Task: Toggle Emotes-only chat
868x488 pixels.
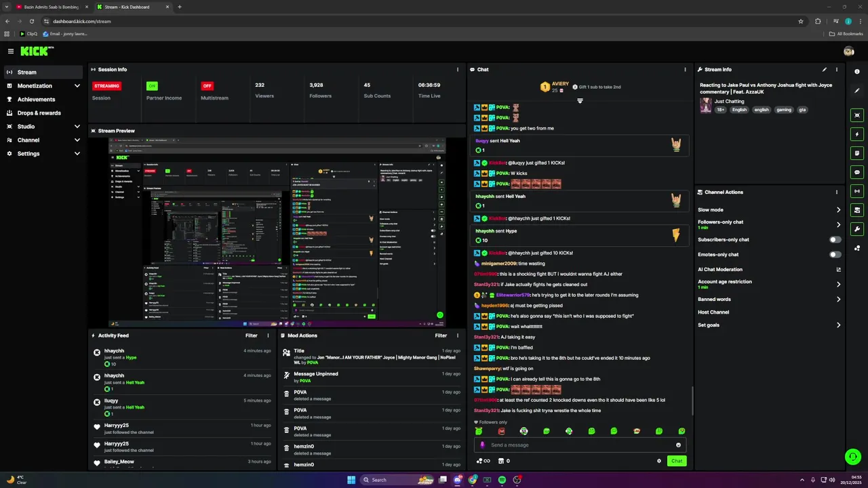Action: click(x=835, y=254)
